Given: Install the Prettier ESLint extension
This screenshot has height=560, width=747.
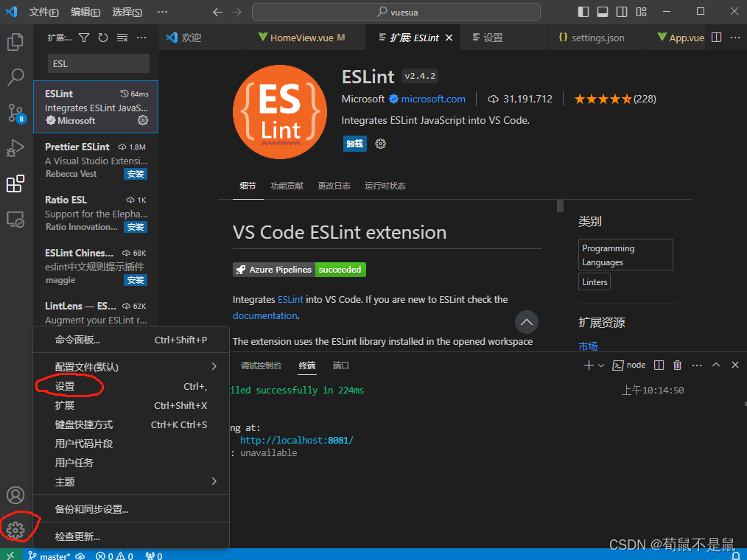Looking at the screenshot, I should click(x=136, y=174).
